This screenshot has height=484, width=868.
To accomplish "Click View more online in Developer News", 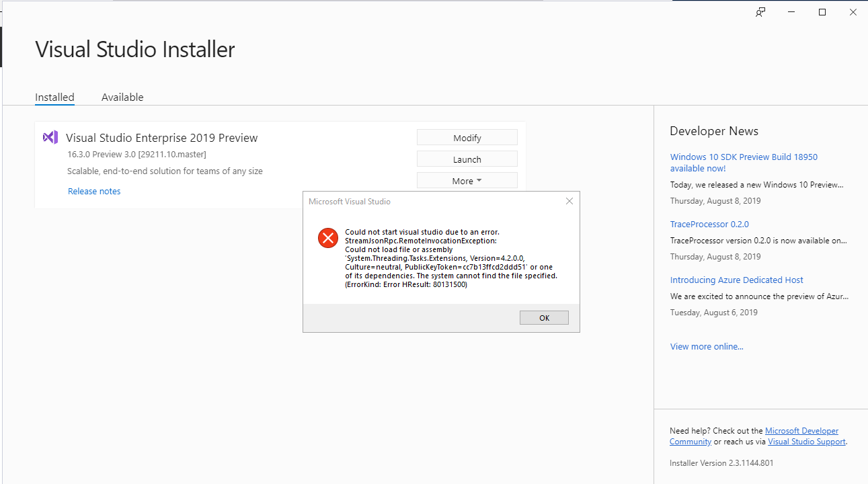I will tap(706, 346).
